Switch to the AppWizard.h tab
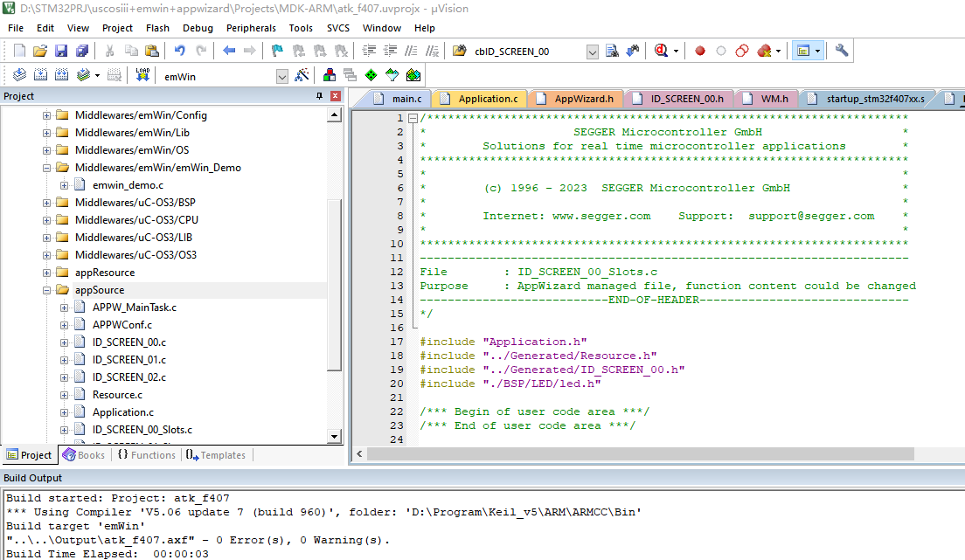 point(576,99)
